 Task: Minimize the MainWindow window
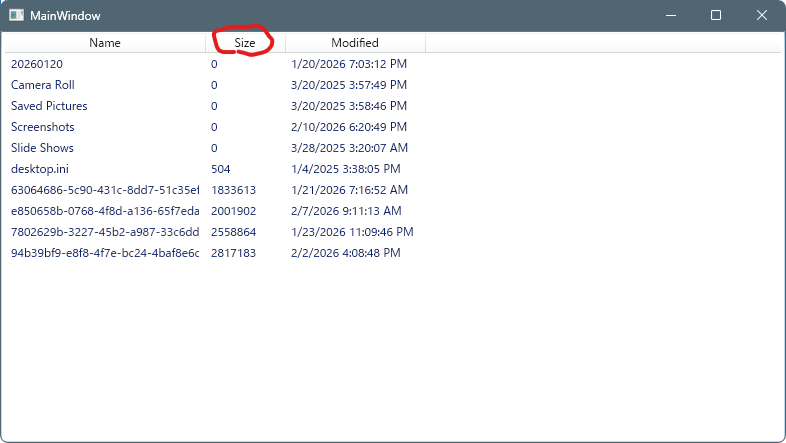coord(669,16)
